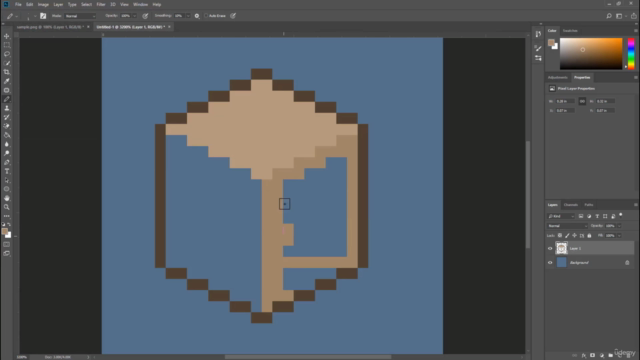Select the Eraser tool

click(x=7, y=126)
